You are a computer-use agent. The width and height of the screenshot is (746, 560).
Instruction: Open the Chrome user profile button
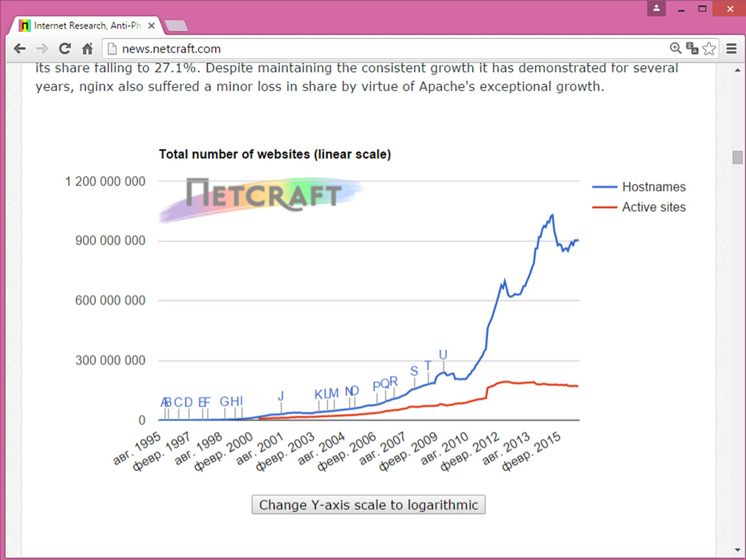(656, 8)
